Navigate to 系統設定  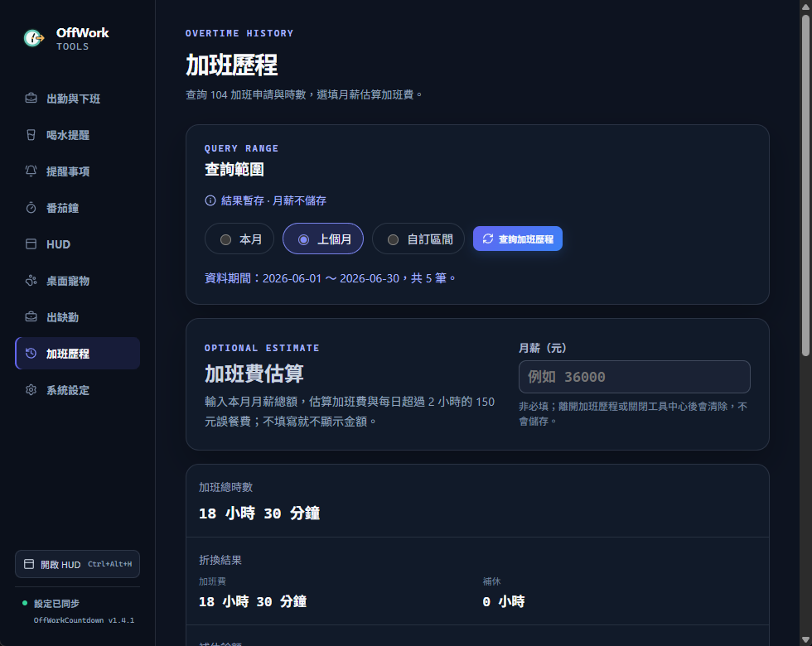pyautogui.click(x=78, y=390)
